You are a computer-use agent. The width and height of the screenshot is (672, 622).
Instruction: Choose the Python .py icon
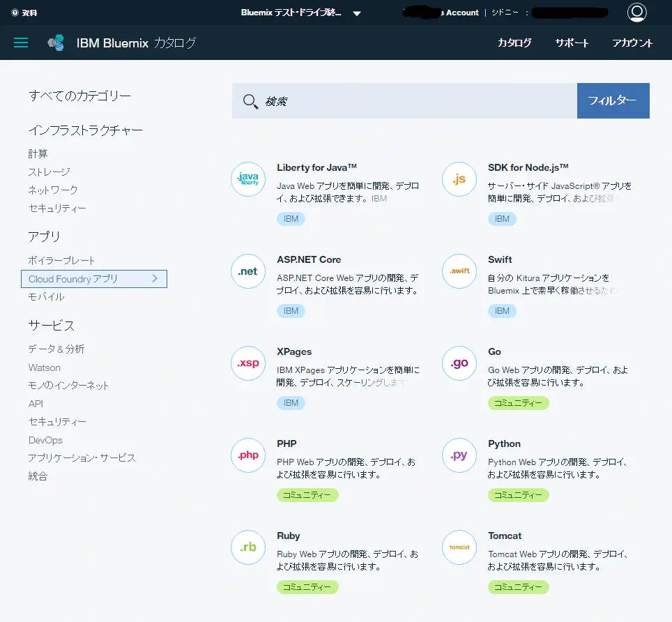click(459, 455)
